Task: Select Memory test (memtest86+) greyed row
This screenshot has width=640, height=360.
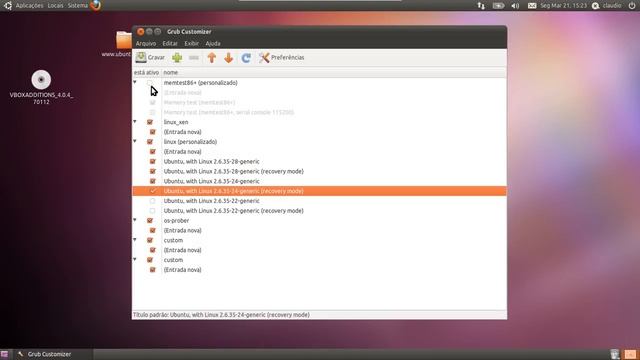Action: [x=319, y=102]
